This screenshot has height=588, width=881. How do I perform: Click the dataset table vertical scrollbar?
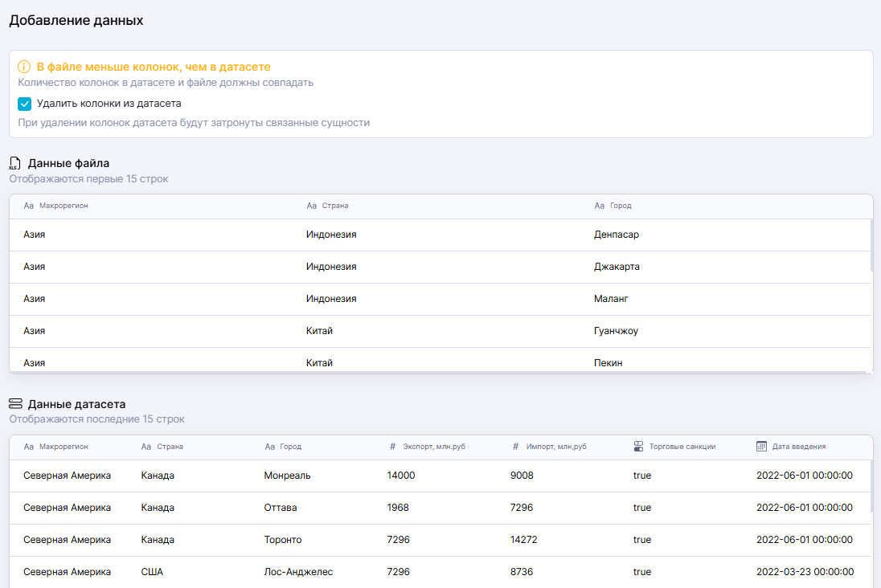(x=871, y=486)
